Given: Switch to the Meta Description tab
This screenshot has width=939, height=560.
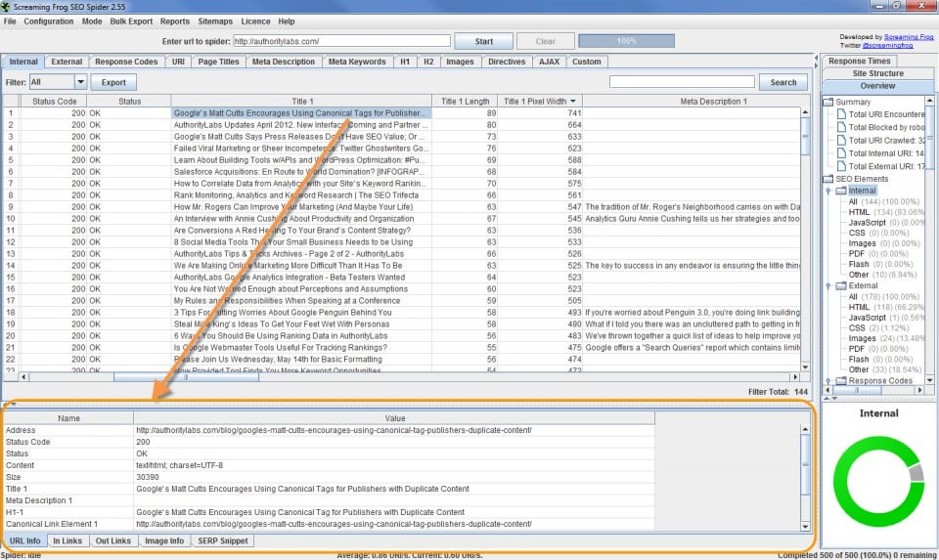Looking at the screenshot, I should (x=284, y=62).
